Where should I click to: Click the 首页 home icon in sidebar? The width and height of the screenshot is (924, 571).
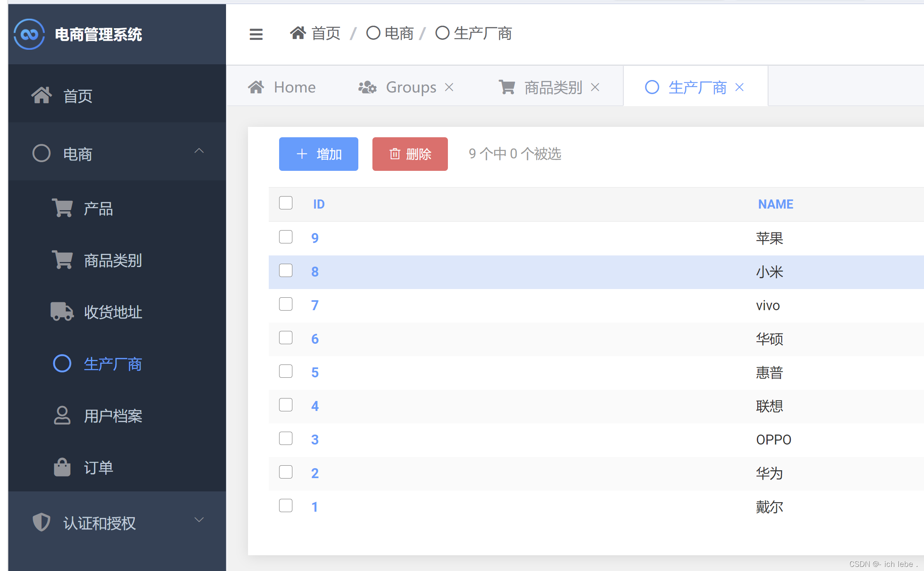coord(42,95)
